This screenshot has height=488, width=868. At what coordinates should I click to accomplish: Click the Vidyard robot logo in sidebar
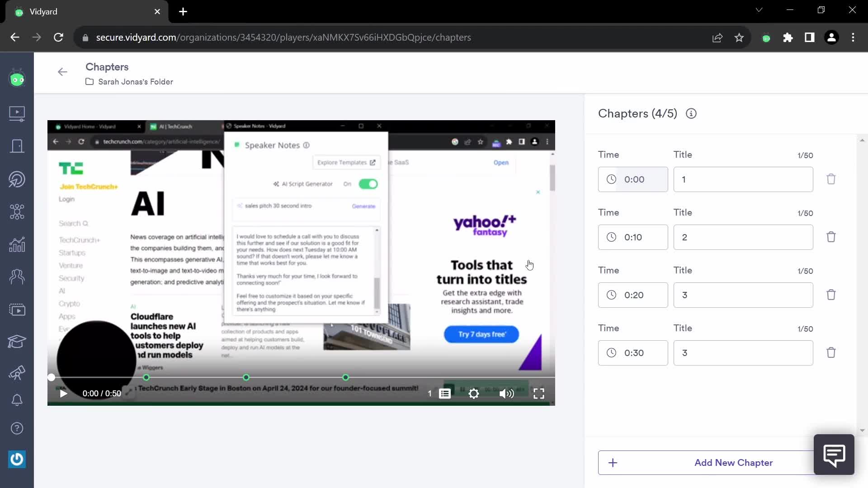17,79
